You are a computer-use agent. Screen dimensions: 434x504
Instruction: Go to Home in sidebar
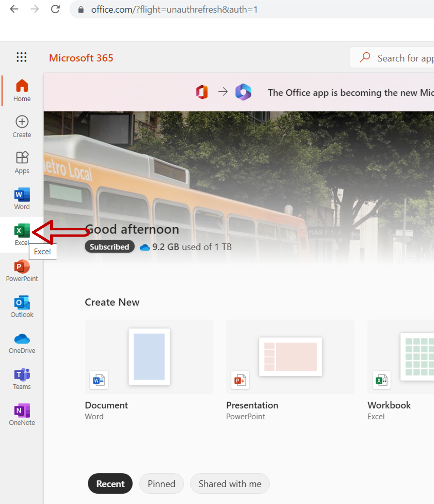click(22, 91)
